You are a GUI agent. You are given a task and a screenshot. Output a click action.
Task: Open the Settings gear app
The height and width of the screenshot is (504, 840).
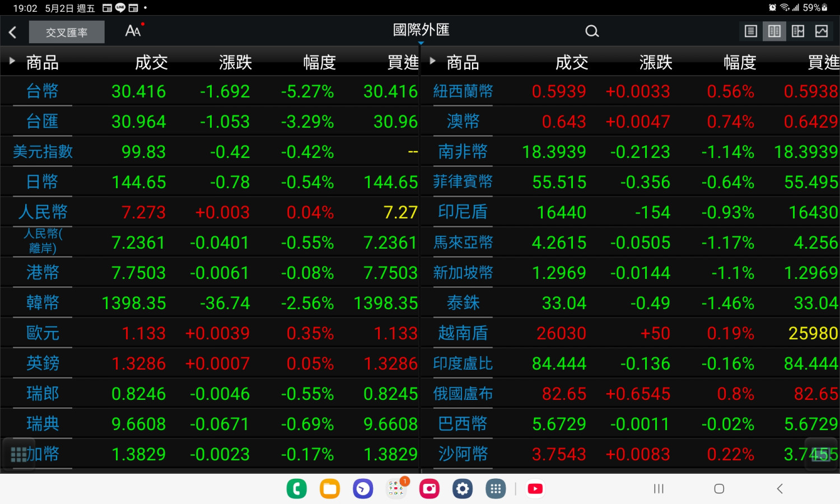pyautogui.click(x=463, y=489)
